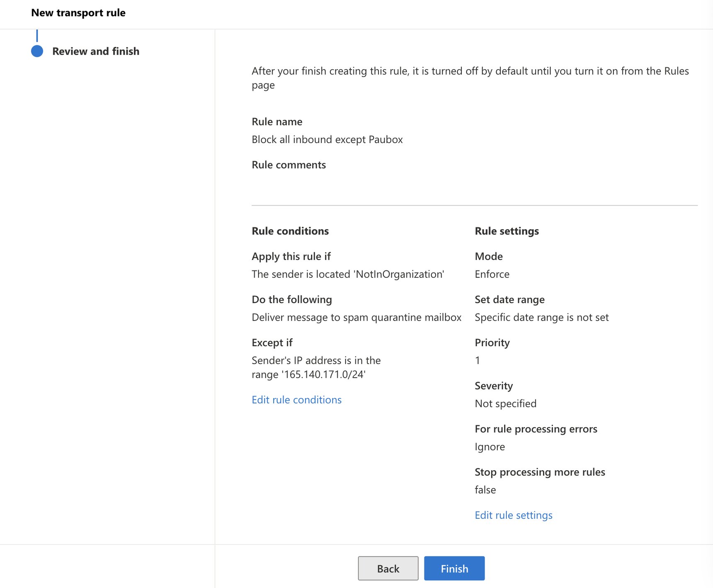Viewport: 713px width, 588px height.
Task: Click the rule processing errors Ignore value
Action: click(x=490, y=447)
